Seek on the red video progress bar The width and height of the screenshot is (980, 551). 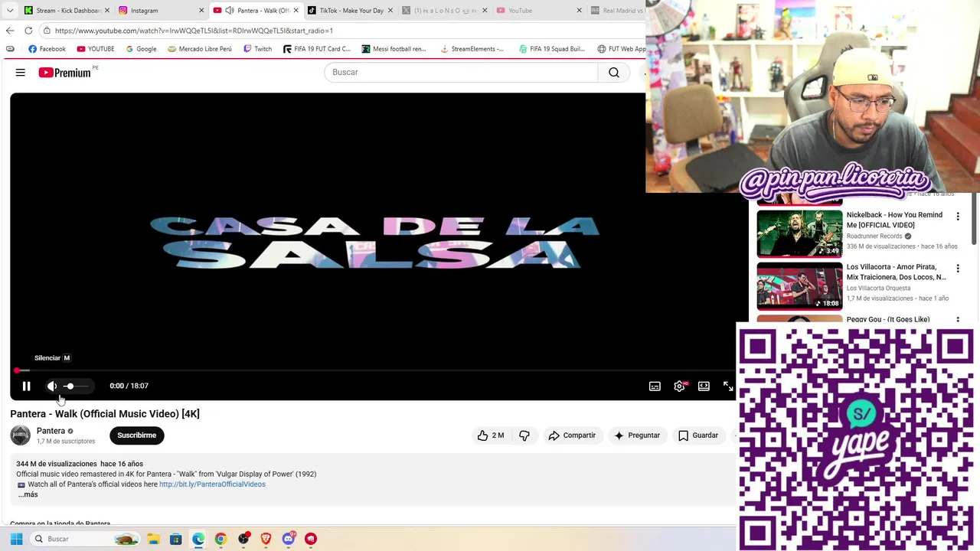pyautogui.click(x=373, y=370)
